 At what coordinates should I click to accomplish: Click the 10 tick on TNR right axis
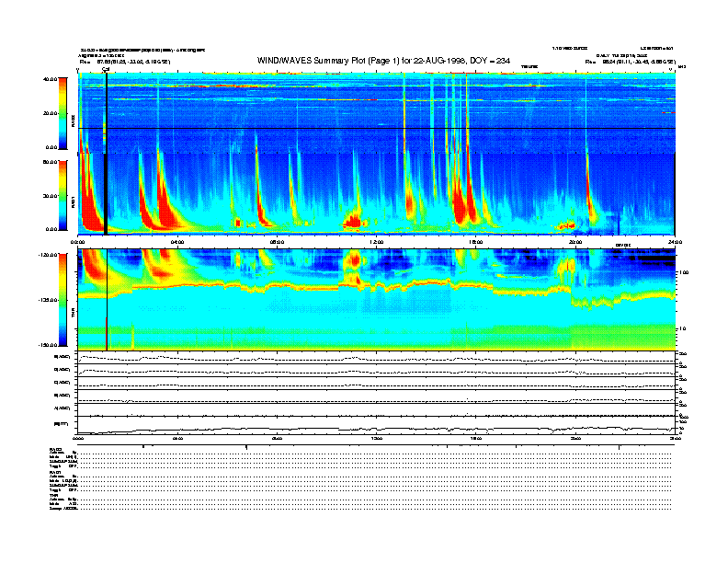683,328
